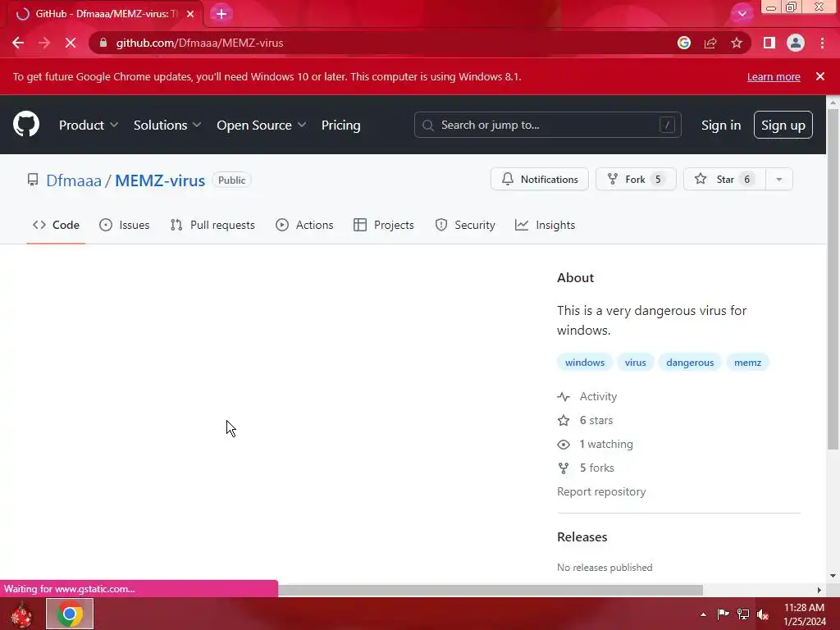
Task: Star the repository
Action: 725,180
